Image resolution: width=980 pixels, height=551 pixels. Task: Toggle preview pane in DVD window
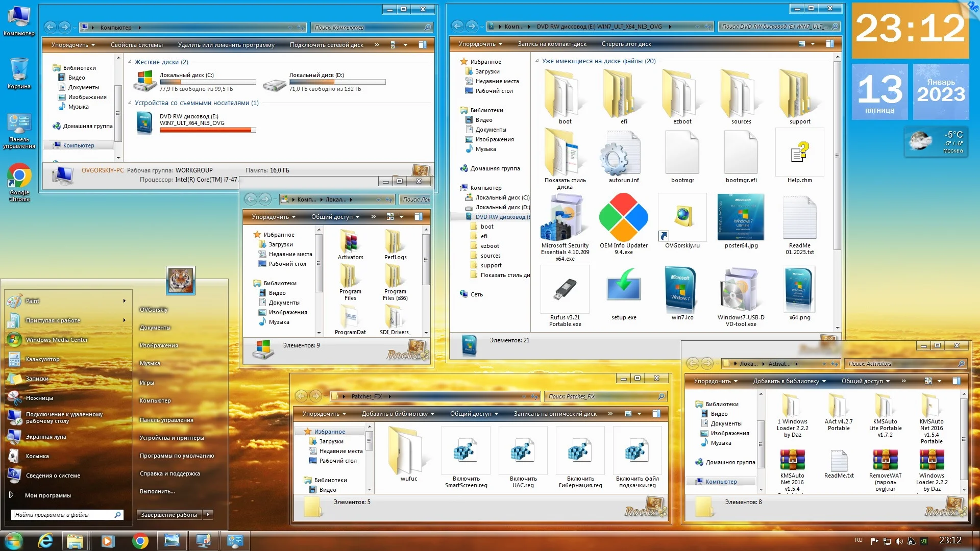830,44
